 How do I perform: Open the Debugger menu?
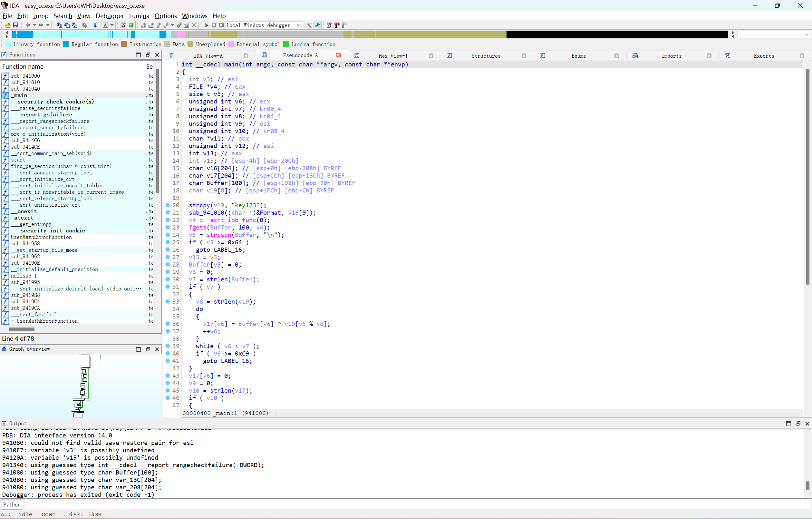pyautogui.click(x=110, y=16)
